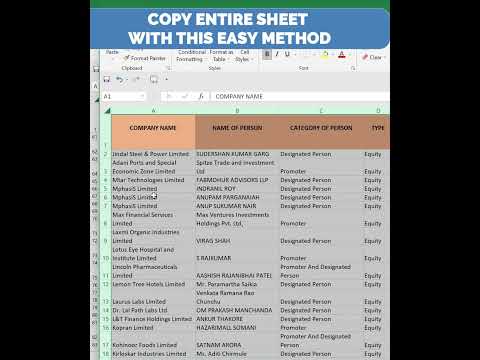Click Save icon in Quick Access Toolbar
480x360 pixels.
click(x=107, y=79)
